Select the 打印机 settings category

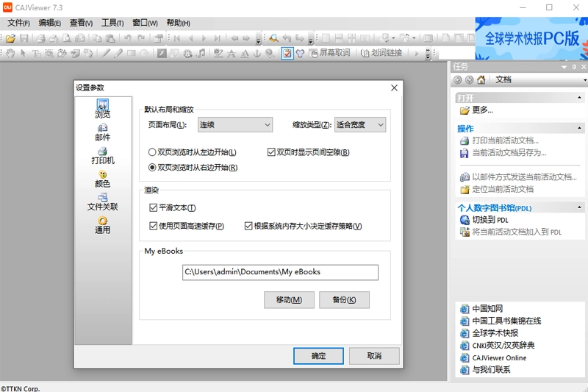tap(103, 155)
